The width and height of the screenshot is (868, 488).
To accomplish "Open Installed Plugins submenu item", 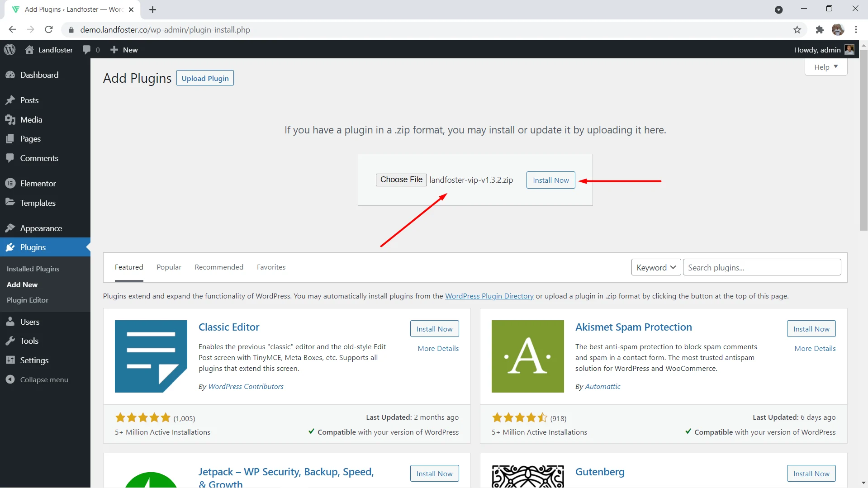I will click(33, 269).
